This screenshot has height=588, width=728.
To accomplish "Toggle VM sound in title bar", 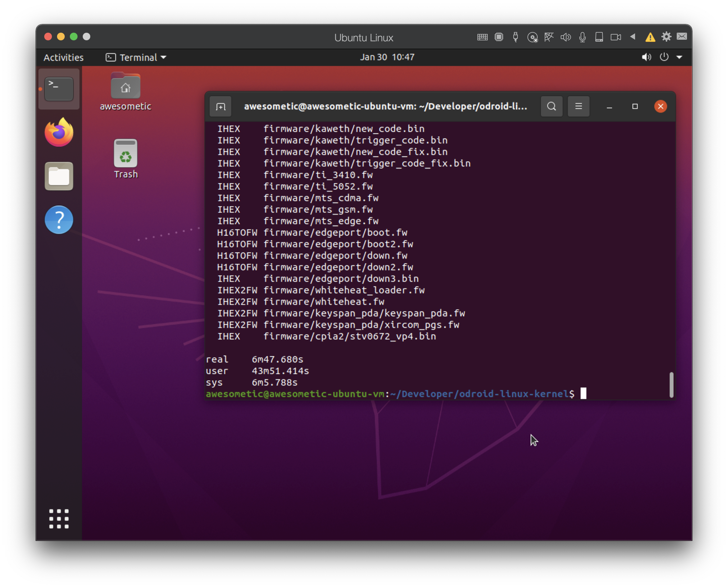I will (x=565, y=37).
